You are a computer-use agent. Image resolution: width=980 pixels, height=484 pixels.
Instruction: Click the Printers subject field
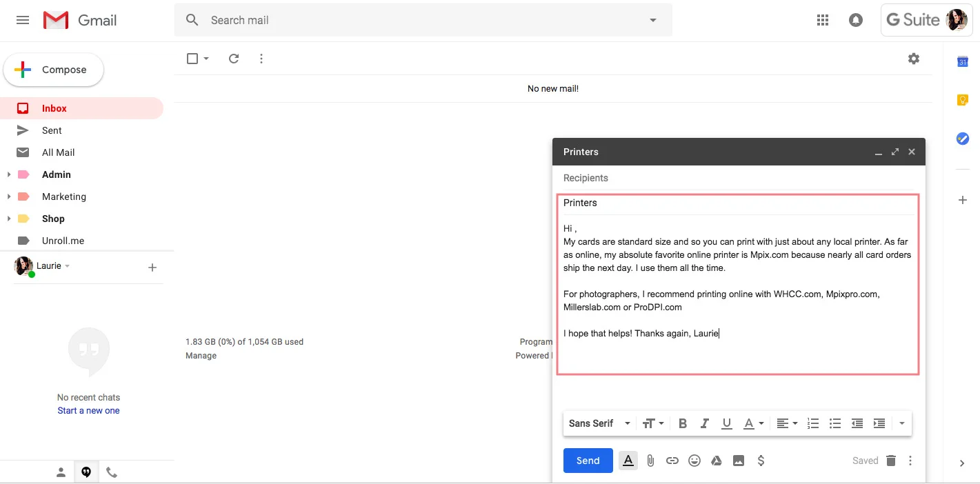[x=739, y=203]
